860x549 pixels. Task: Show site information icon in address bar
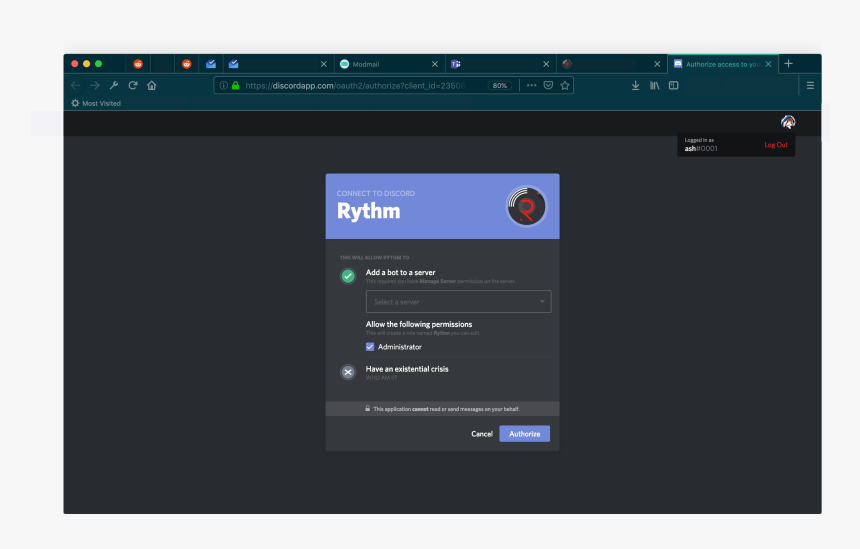pos(224,86)
